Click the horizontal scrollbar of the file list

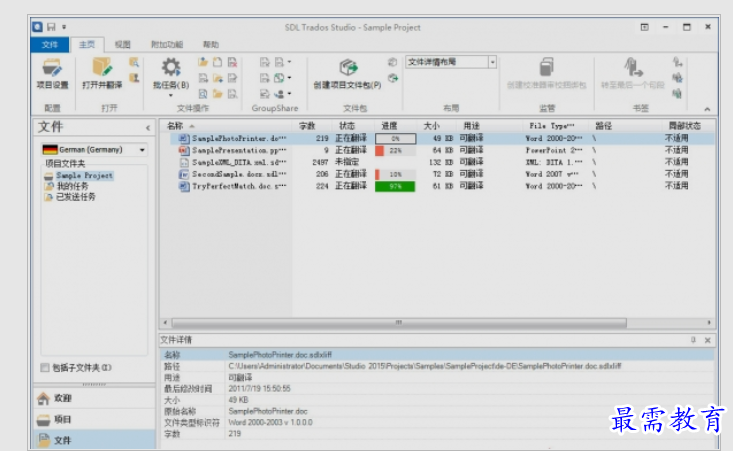(399, 322)
